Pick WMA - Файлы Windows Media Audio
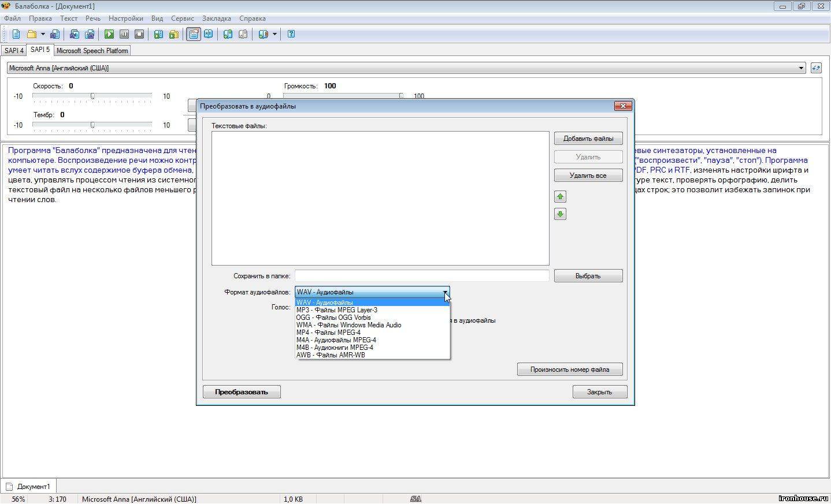The height and width of the screenshot is (504, 831). pyautogui.click(x=372, y=325)
